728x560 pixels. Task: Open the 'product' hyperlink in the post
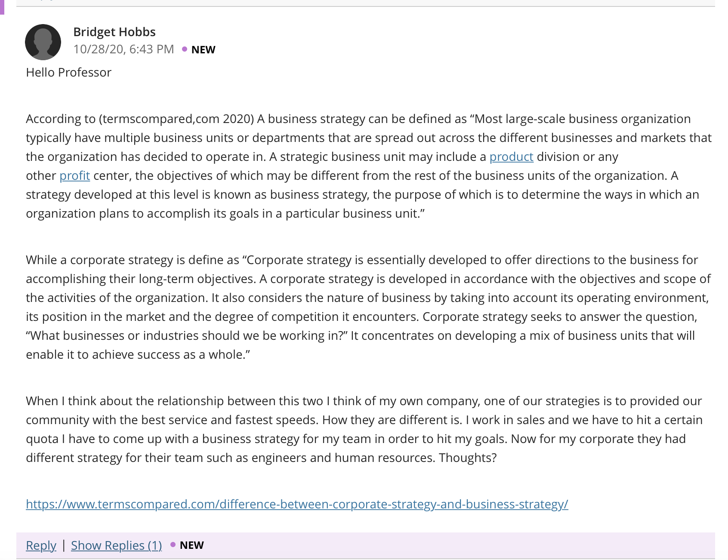coord(511,157)
